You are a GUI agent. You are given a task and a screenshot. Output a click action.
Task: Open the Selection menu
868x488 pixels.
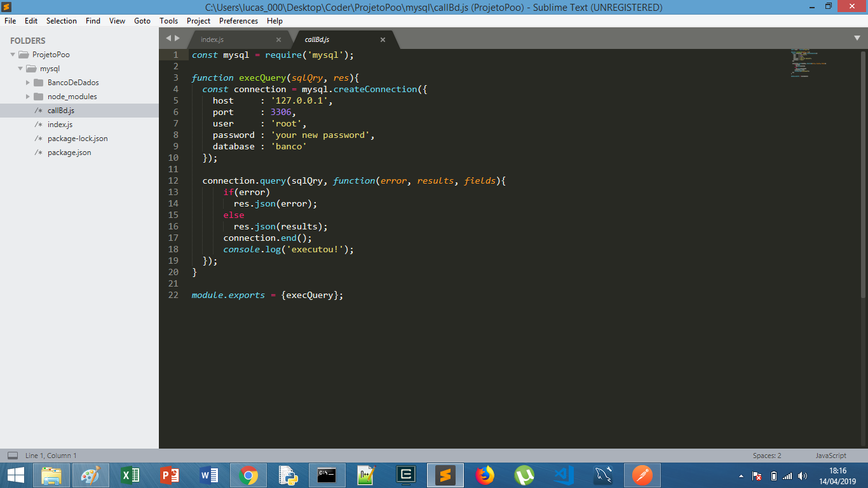coord(62,21)
